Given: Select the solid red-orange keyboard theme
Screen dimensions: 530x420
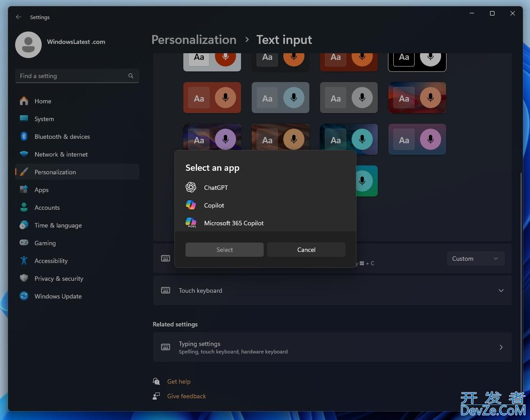Looking at the screenshot, I should [x=212, y=98].
